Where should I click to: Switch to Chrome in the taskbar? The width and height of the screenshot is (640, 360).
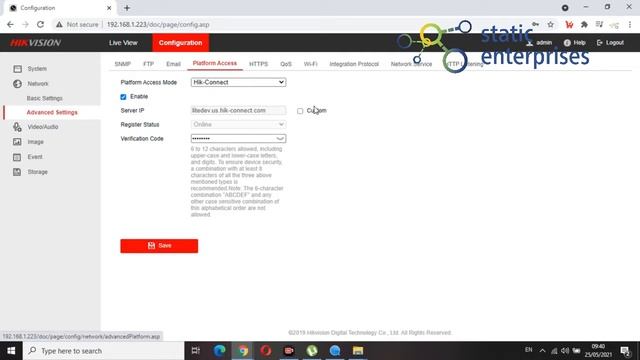point(243,351)
